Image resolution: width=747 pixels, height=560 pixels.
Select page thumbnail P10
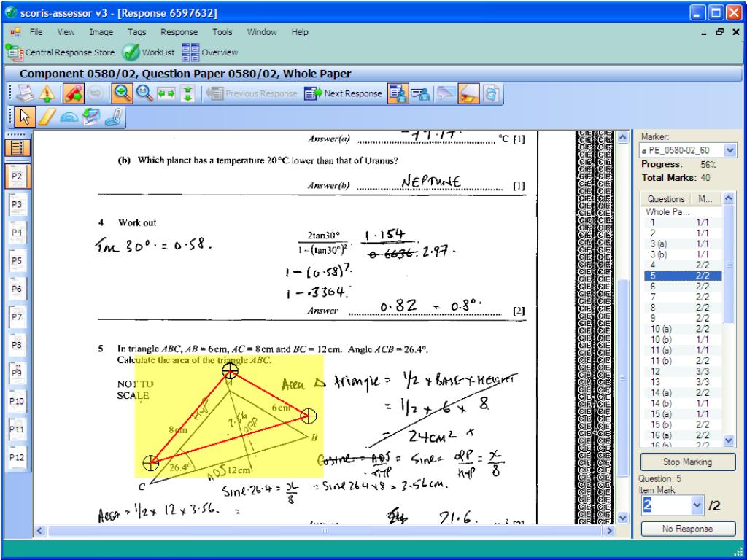18,401
